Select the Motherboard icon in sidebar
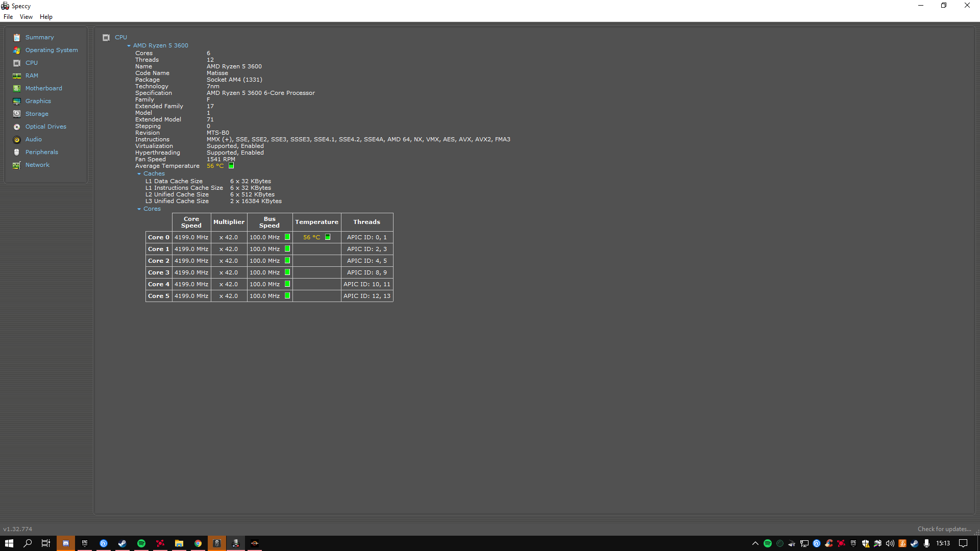This screenshot has height=551, width=980. [17, 88]
